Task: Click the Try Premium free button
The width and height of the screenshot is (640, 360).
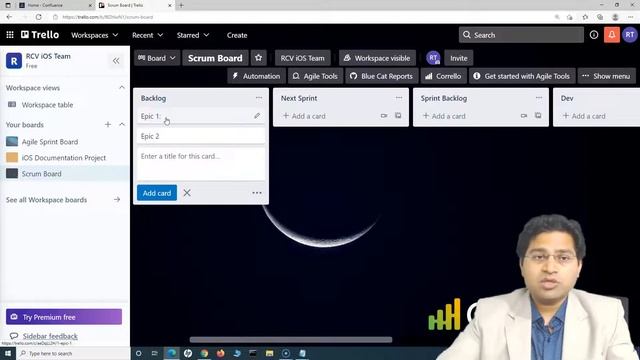Action: click(64, 317)
